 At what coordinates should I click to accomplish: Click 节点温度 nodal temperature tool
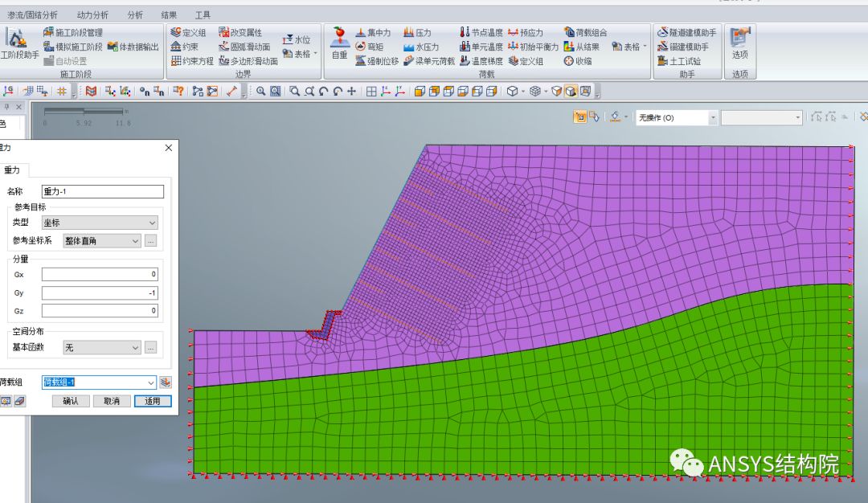click(481, 33)
